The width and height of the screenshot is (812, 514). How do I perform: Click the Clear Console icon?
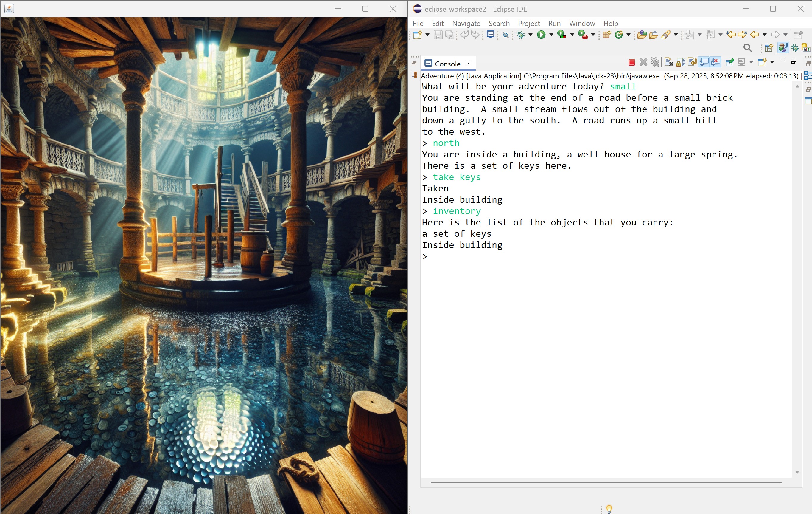pyautogui.click(x=669, y=62)
